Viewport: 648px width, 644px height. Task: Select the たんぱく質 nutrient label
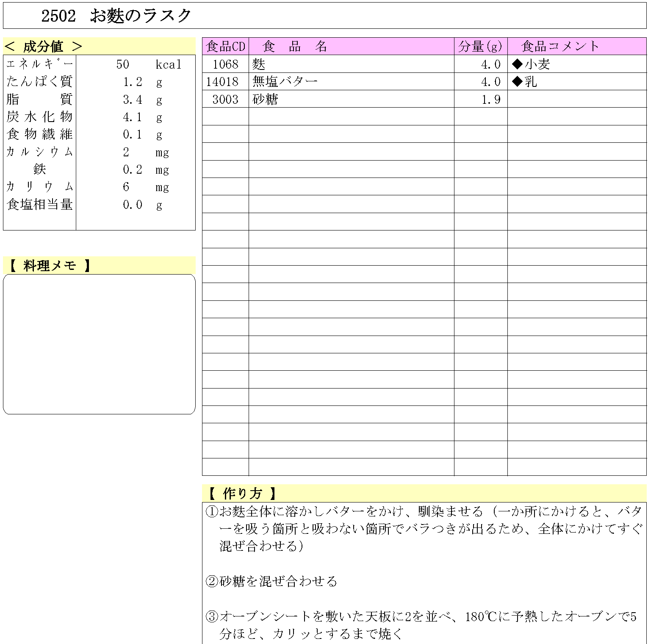[x=39, y=81]
